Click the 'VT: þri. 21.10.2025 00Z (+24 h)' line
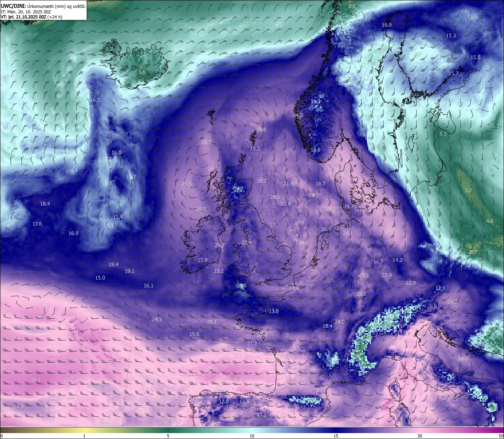 (x=31, y=17)
